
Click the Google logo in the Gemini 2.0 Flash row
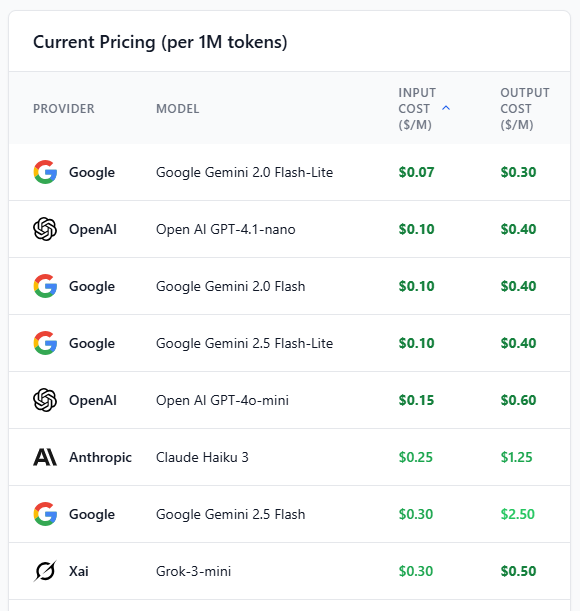point(45,286)
